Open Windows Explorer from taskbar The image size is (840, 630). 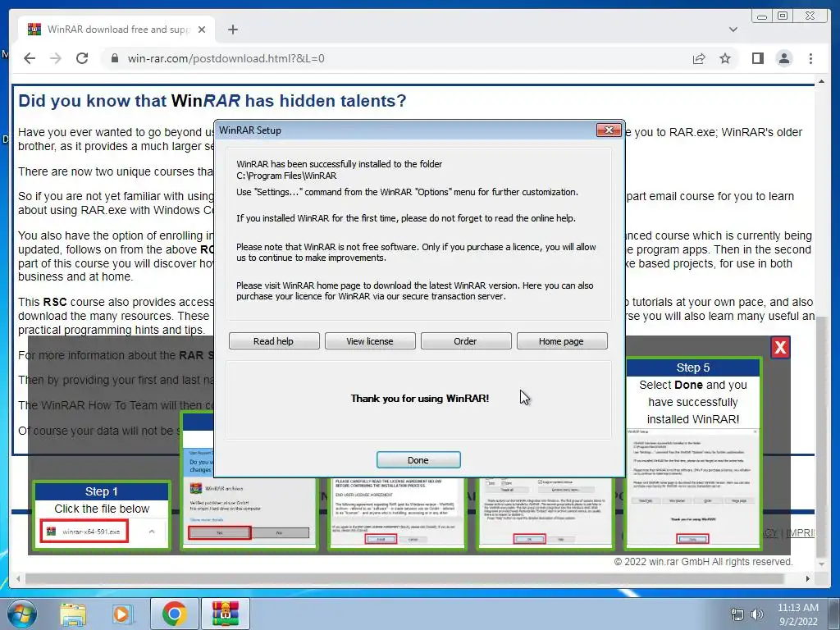coord(73,614)
